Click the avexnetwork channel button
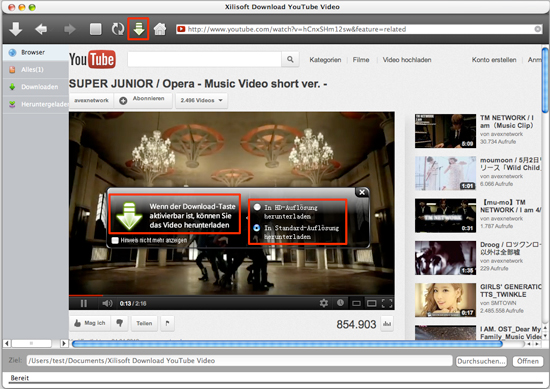The image size is (550, 389). point(91,100)
